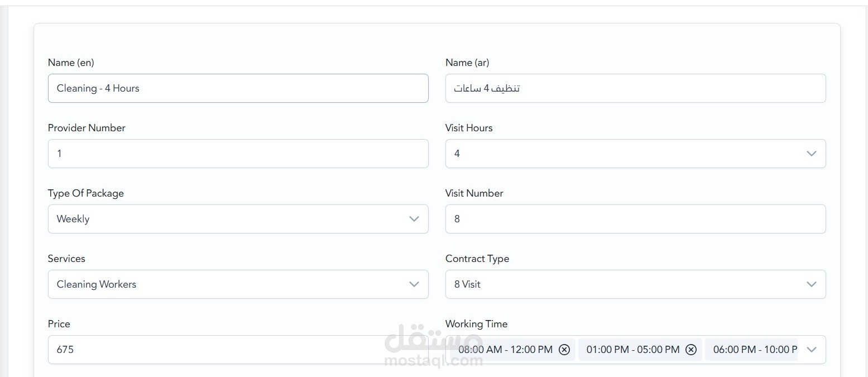Click into the Arabic Name (ar) field
868x377 pixels.
pos(635,88)
